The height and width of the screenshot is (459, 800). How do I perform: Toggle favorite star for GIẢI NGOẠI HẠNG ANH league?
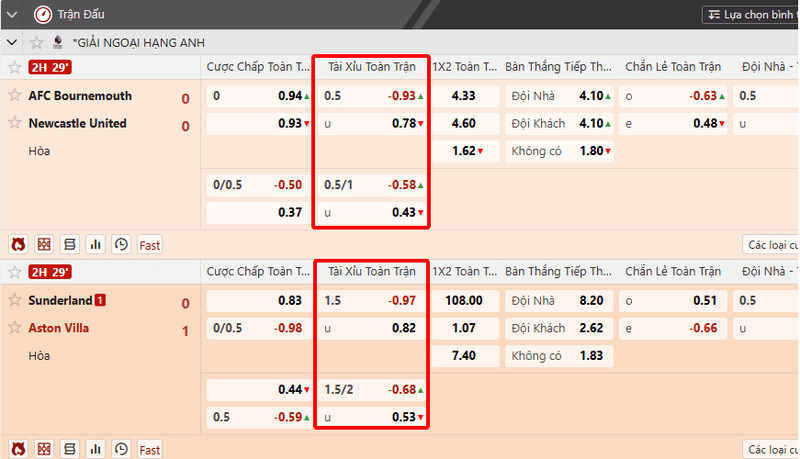[36, 43]
